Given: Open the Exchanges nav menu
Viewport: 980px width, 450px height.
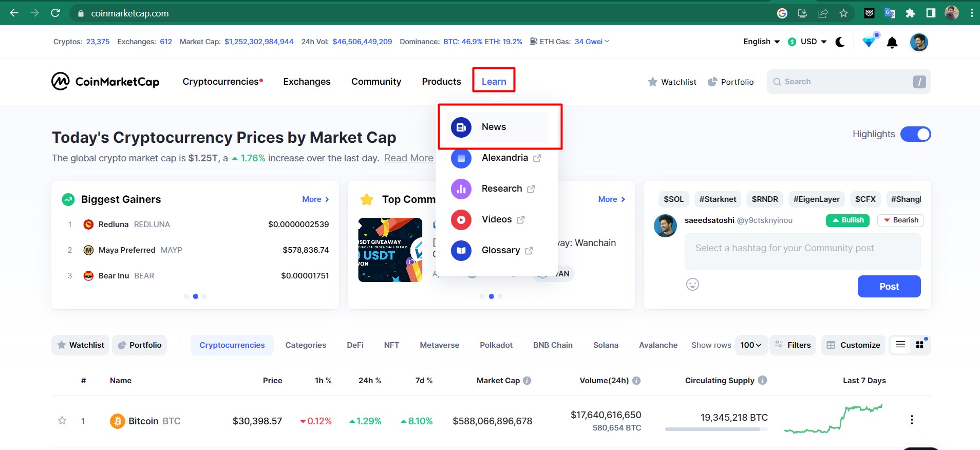Looking at the screenshot, I should (307, 82).
